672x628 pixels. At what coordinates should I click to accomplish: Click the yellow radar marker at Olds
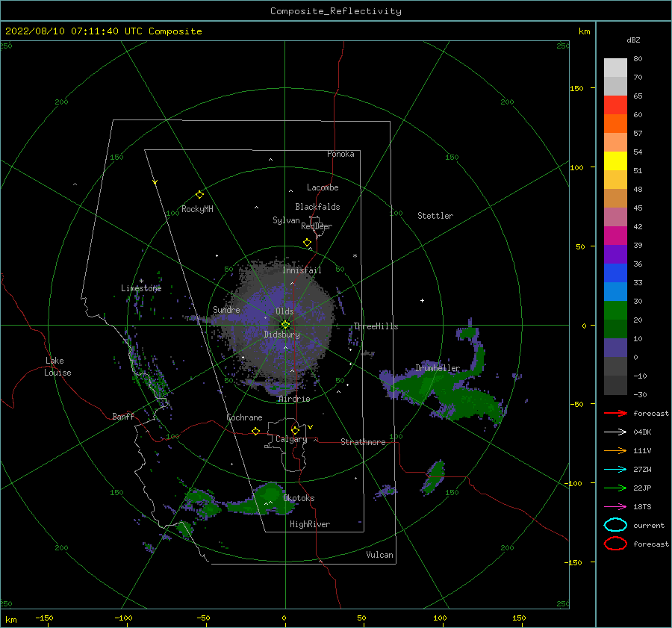click(x=285, y=325)
